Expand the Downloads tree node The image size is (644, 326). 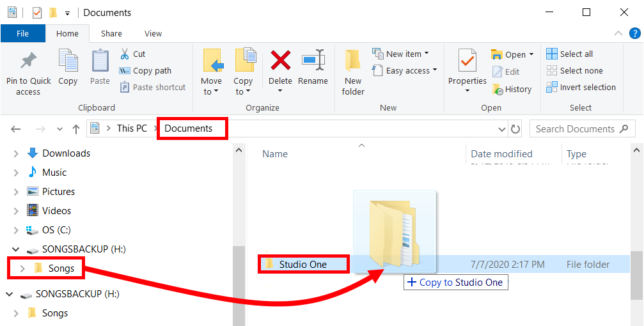[x=16, y=153]
